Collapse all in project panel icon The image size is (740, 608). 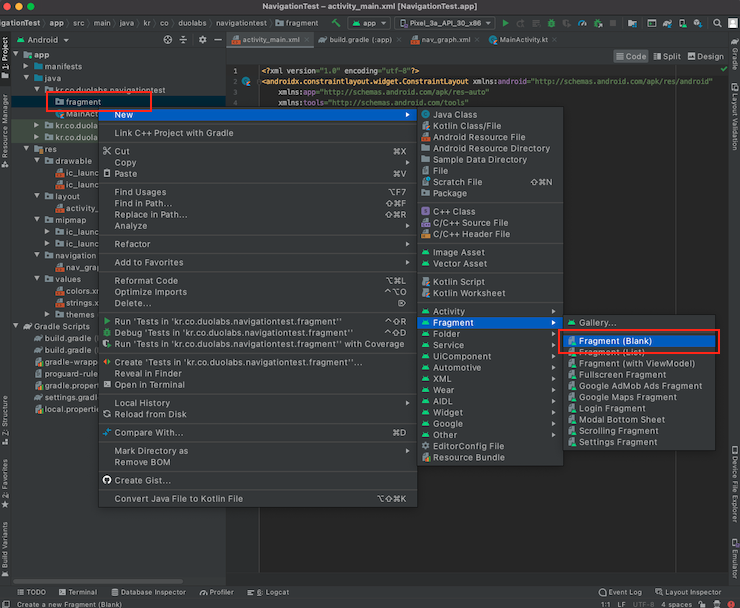pyautogui.click(x=183, y=40)
